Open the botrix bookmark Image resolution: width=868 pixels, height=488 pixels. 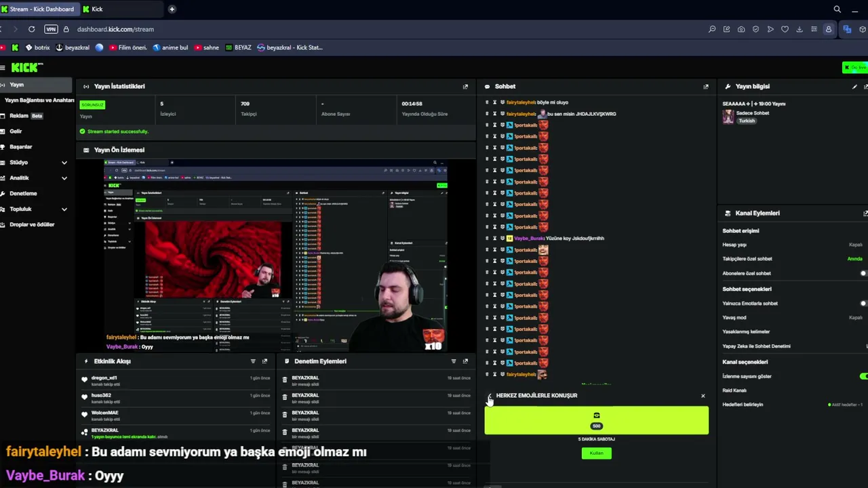(38, 47)
